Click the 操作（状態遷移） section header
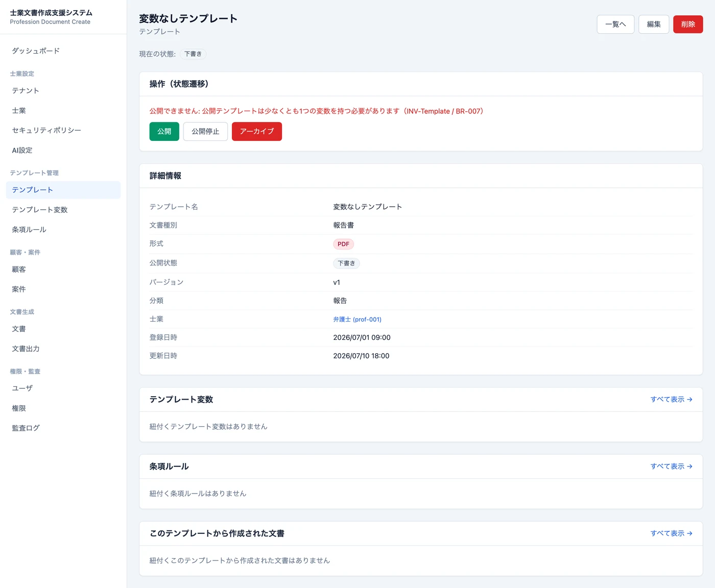 coord(179,84)
